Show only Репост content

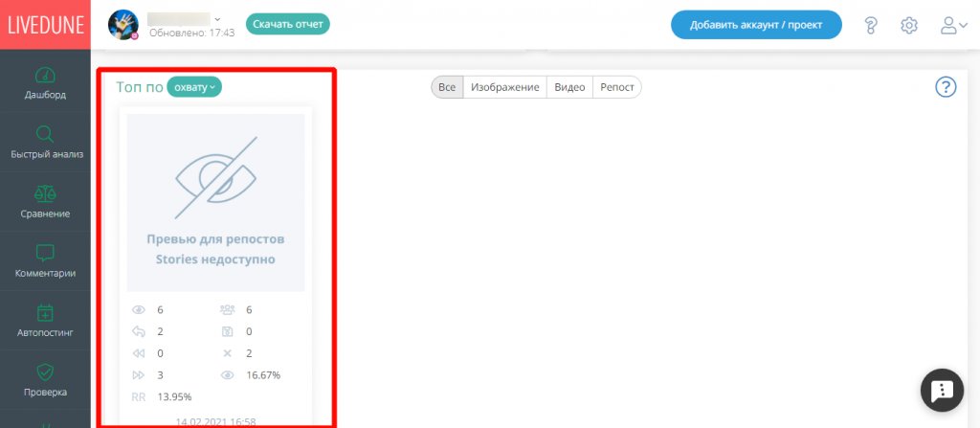[x=617, y=87]
